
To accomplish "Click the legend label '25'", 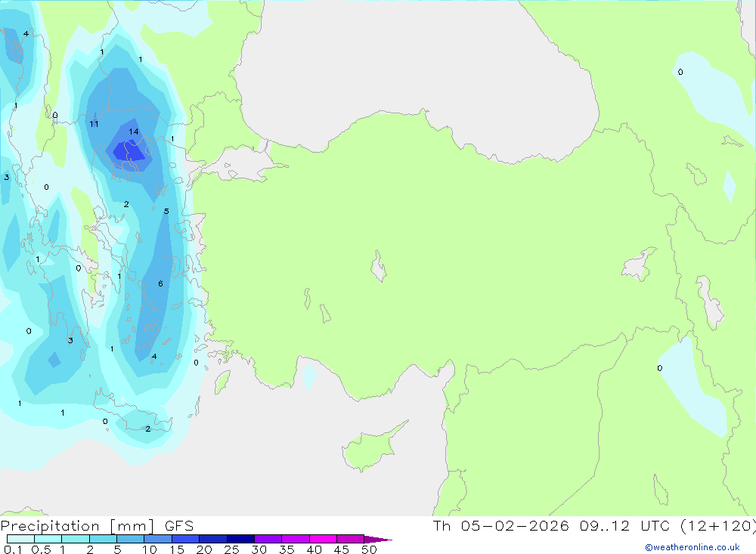I will pos(232,549).
